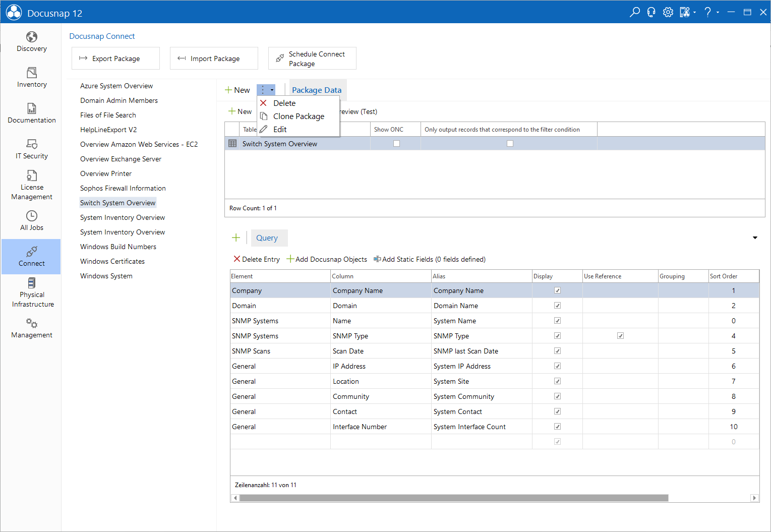
Task: Click the Alias column header
Action: point(482,276)
